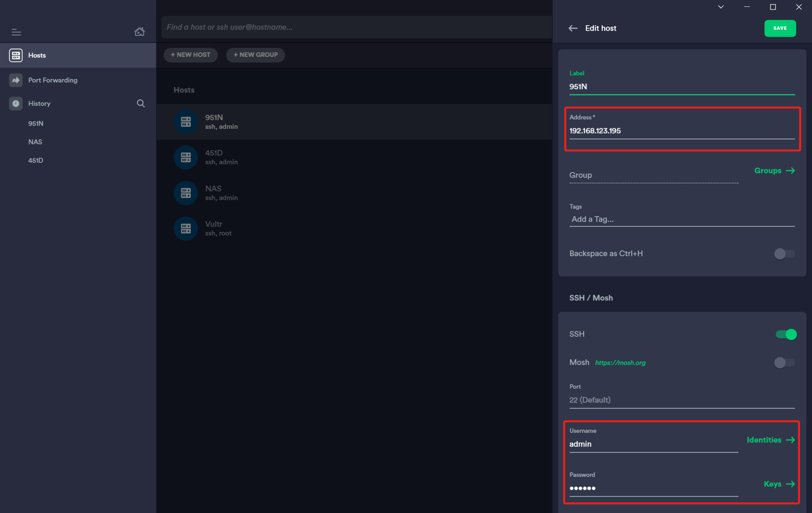Open Identities selector arrow
This screenshot has height=513, width=812.
click(790, 440)
